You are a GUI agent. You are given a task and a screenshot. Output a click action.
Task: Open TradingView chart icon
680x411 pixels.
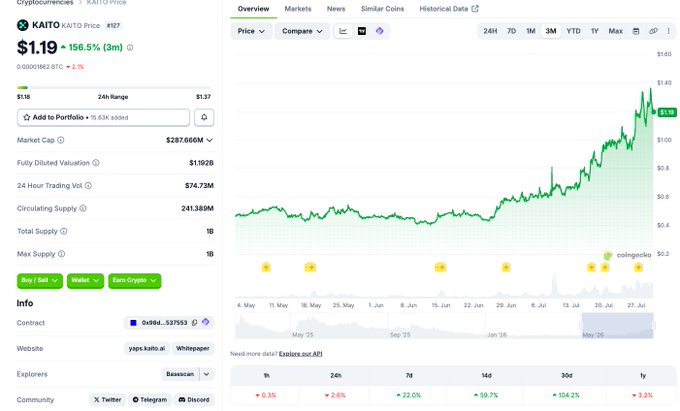(362, 31)
